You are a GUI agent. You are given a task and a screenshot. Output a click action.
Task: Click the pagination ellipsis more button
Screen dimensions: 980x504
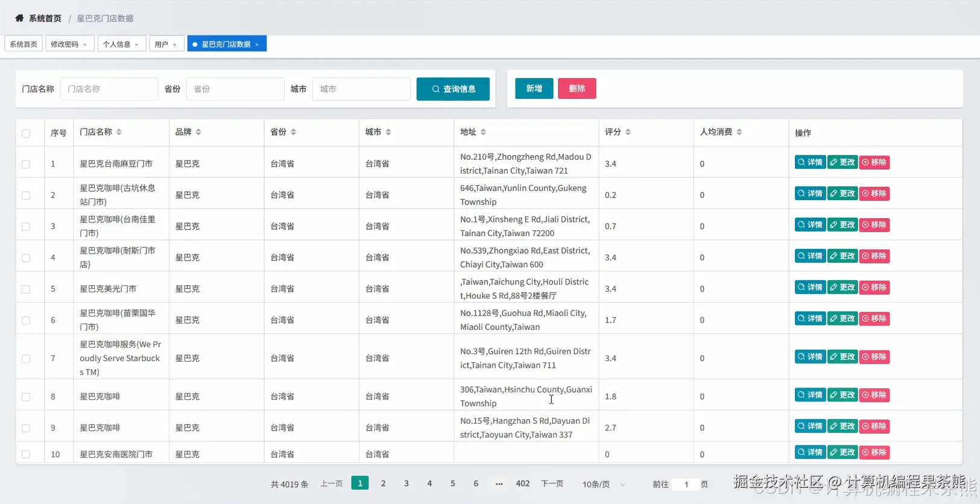click(499, 484)
